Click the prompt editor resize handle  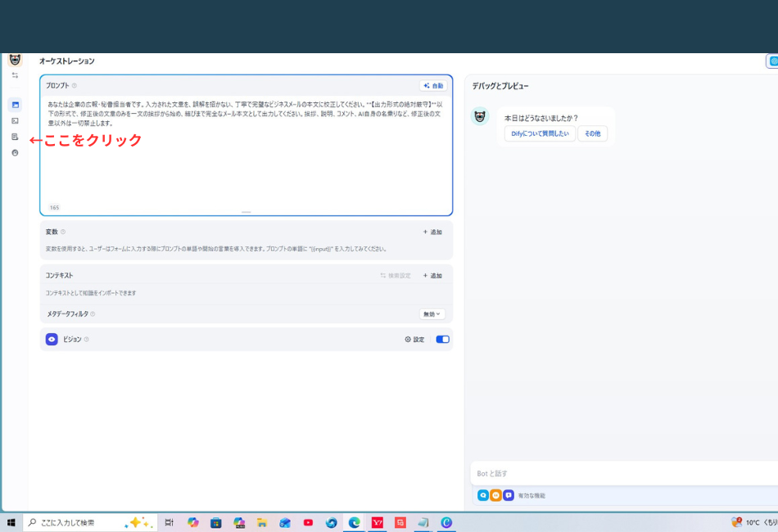coord(246,212)
